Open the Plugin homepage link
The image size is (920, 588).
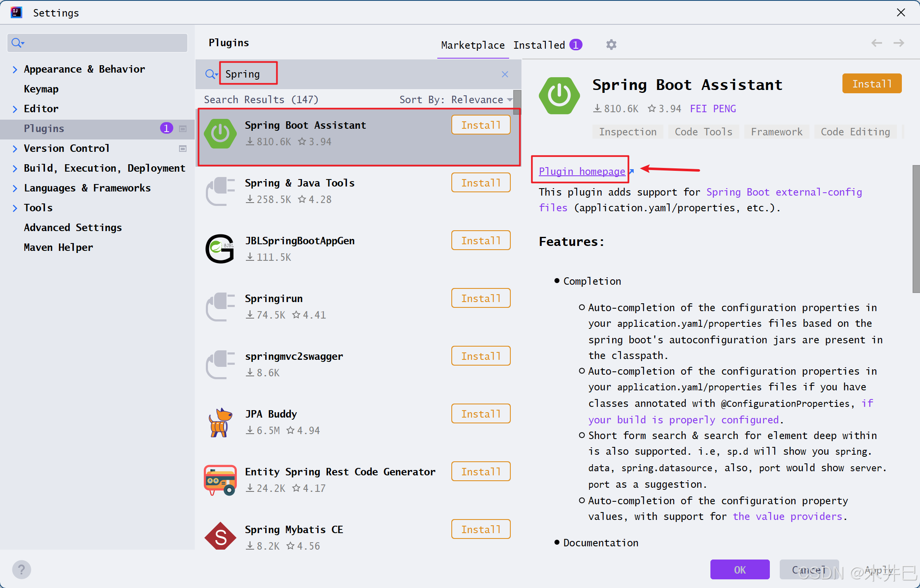[582, 171]
